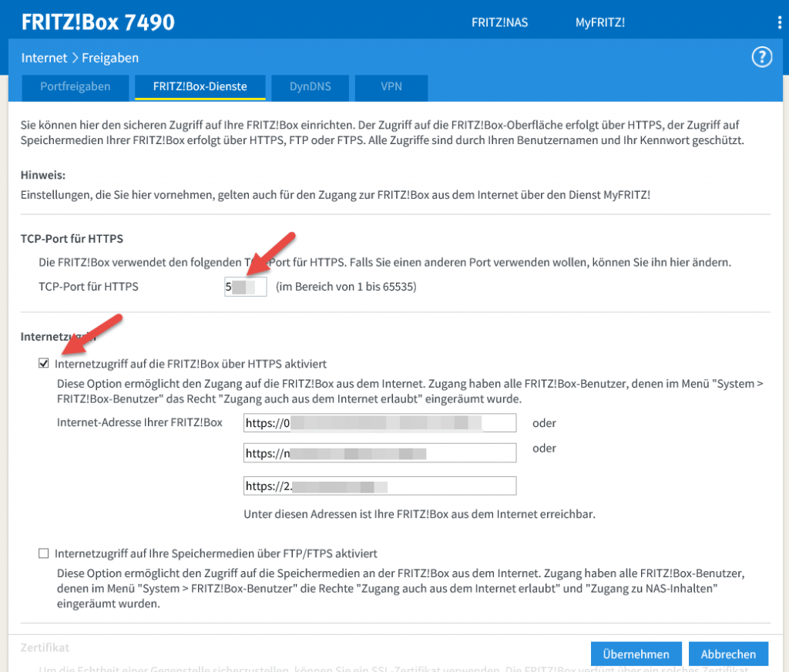Navigate to Internet in the breadcrumb

click(44, 57)
